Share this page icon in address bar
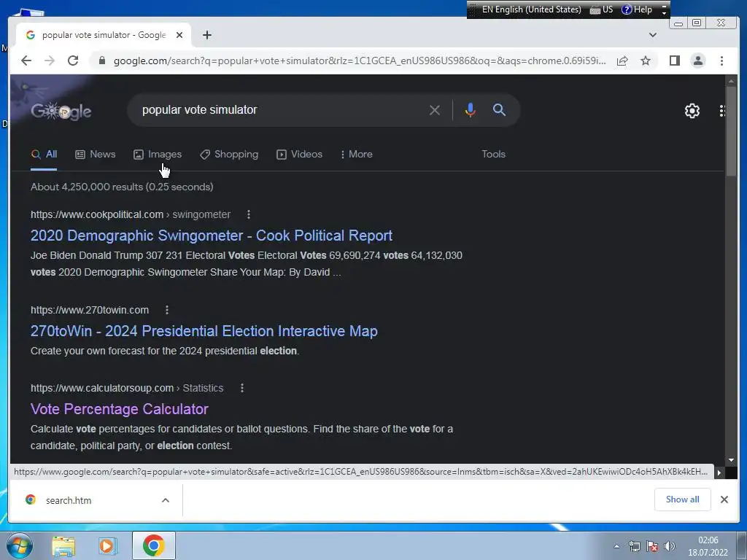 pyautogui.click(x=622, y=61)
